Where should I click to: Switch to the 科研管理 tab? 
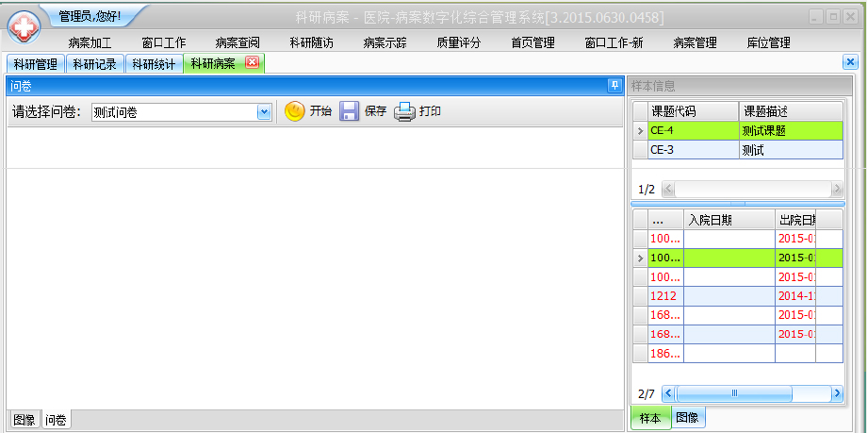click(36, 64)
